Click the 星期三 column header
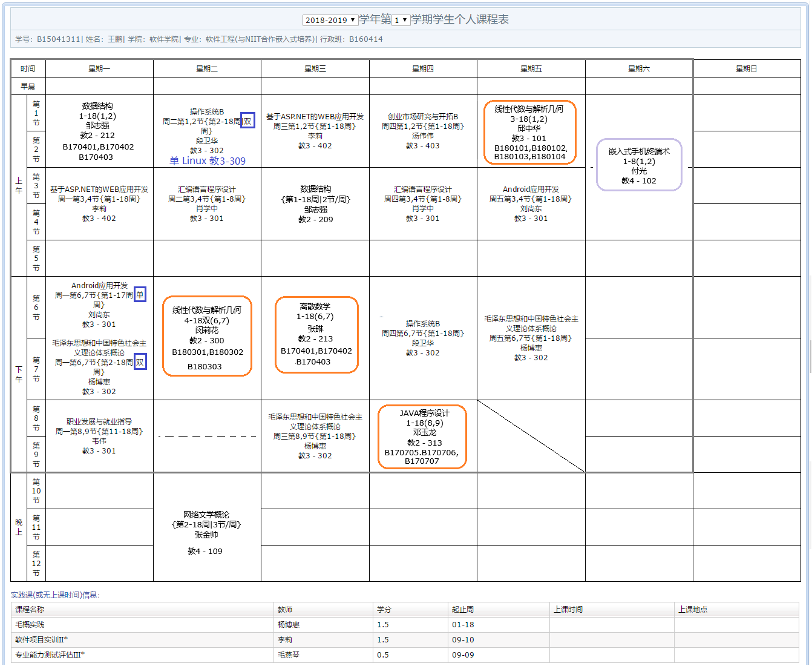 pyautogui.click(x=315, y=69)
